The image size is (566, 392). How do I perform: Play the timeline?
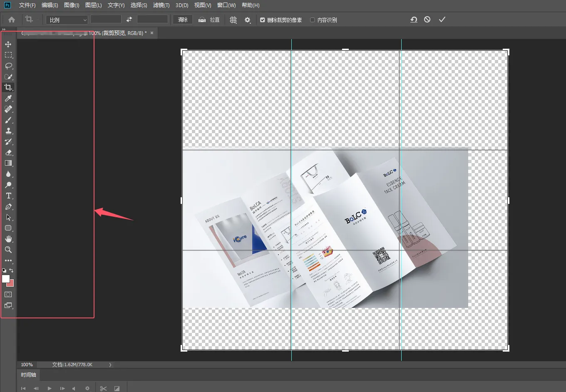[50, 388]
